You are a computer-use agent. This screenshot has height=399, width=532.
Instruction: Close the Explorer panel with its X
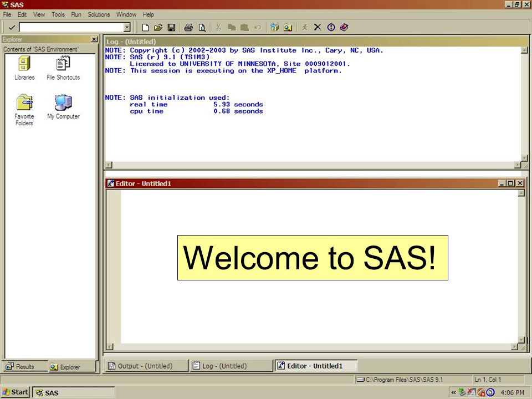click(x=94, y=39)
